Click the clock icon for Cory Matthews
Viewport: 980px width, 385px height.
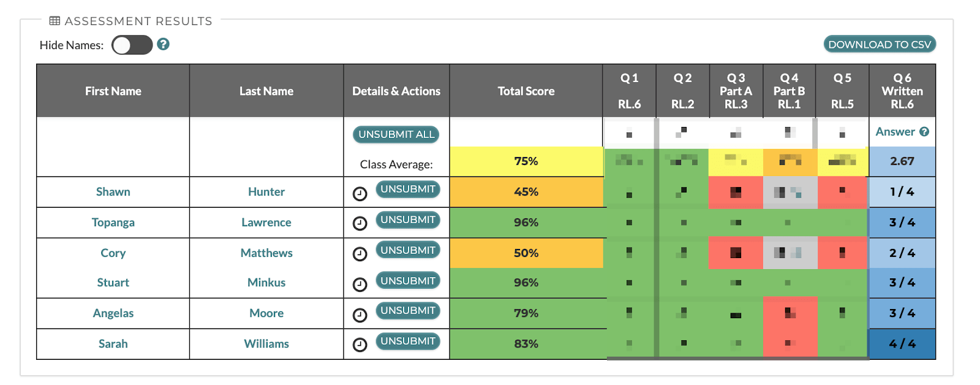[360, 254]
